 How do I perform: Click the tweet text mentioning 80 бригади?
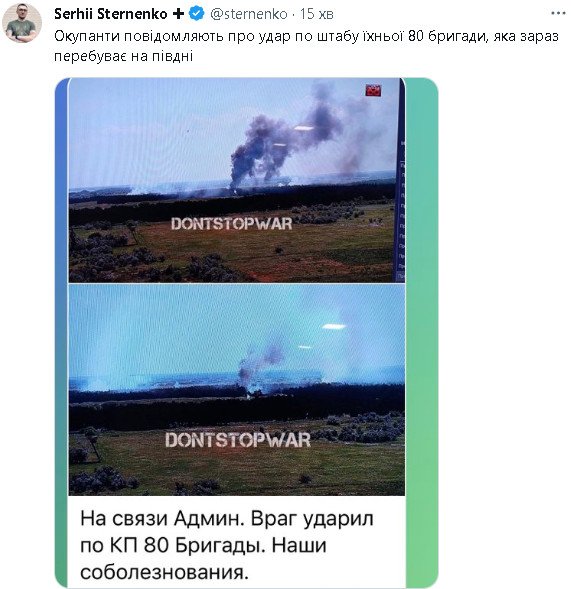(x=306, y=37)
